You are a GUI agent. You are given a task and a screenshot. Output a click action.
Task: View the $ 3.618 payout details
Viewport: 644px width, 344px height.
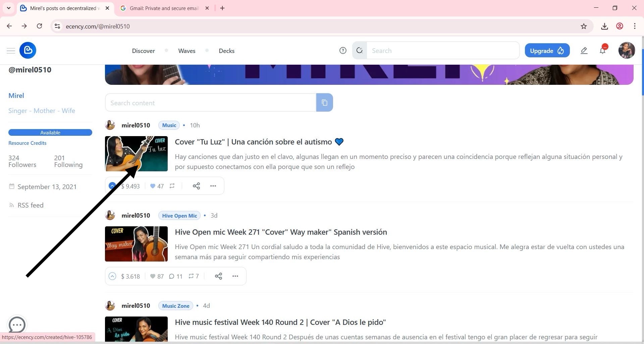[130, 276]
